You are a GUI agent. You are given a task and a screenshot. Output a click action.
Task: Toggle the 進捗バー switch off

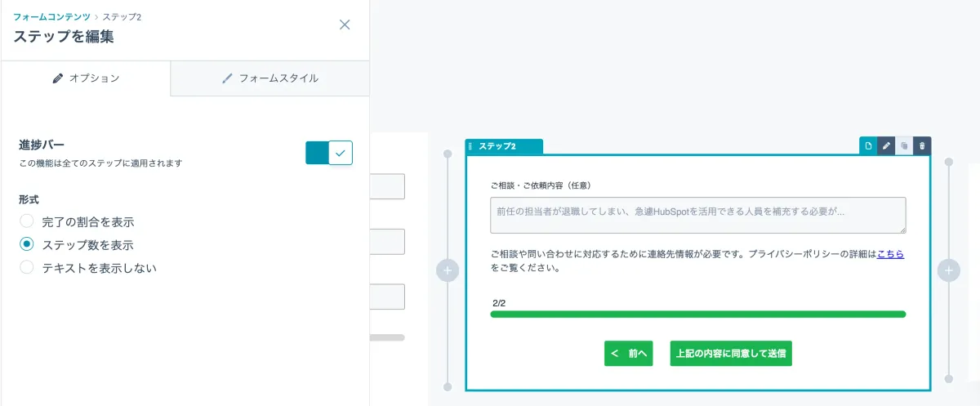point(329,152)
